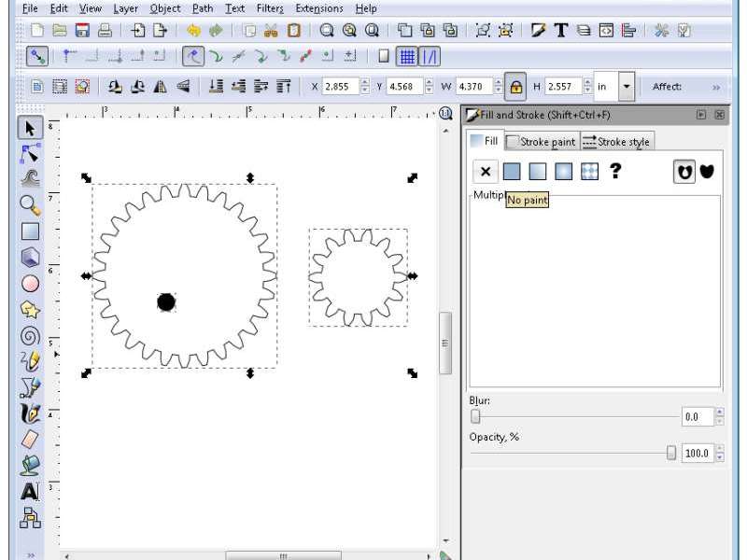Redo the last undone action
The image size is (747, 560).
(x=216, y=31)
